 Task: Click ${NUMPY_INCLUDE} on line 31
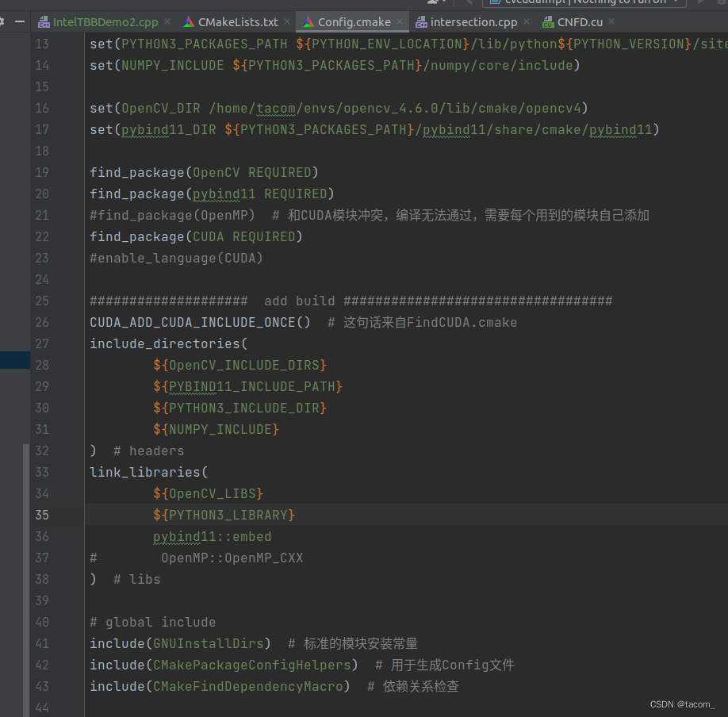click(216, 429)
